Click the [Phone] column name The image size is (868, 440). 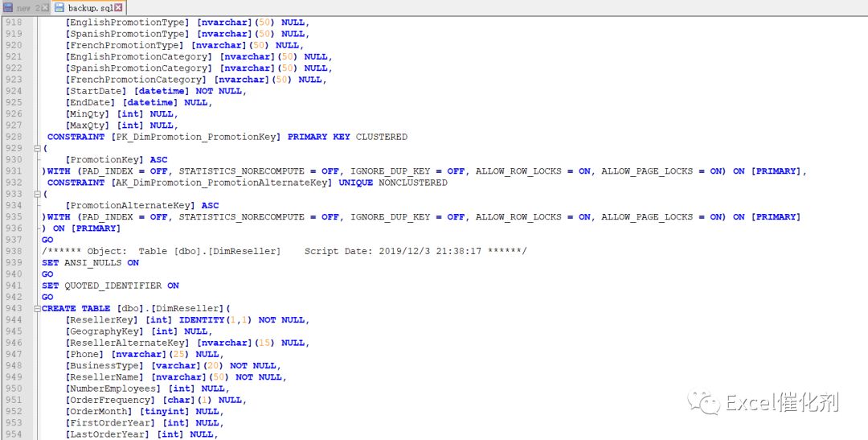point(84,354)
